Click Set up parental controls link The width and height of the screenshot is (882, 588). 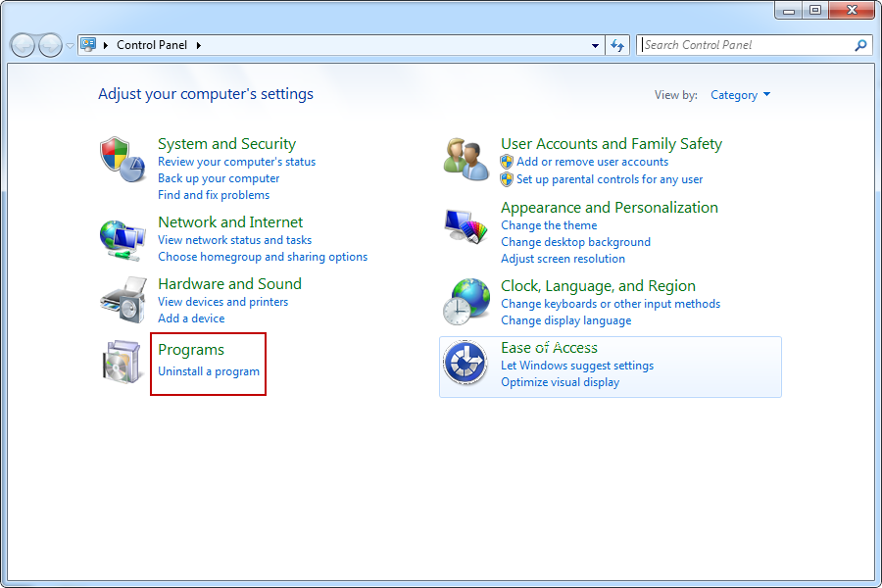pos(610,179)
